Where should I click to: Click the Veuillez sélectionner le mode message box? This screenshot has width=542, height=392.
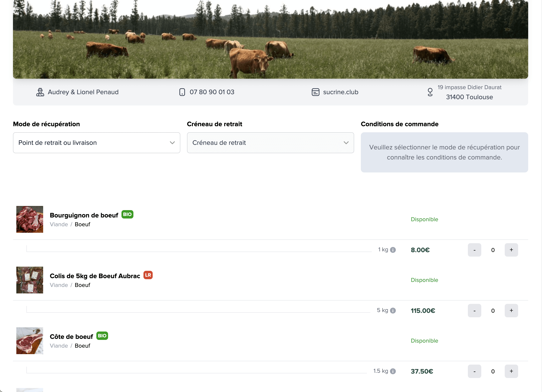444,152
